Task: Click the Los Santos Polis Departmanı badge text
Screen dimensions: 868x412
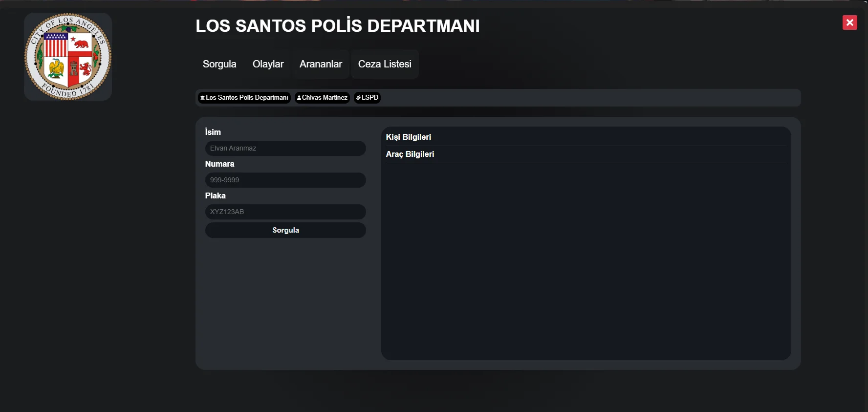Action: point(247,98)
